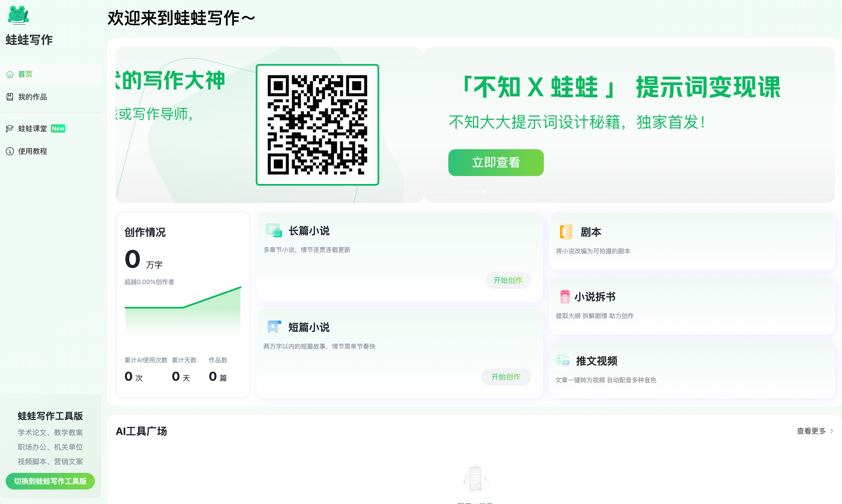The width and height of the screenshot is (842, 504).
Task: Click 将小说改编为可拍摄的剧本 description
Action: [x=593, y=251]
